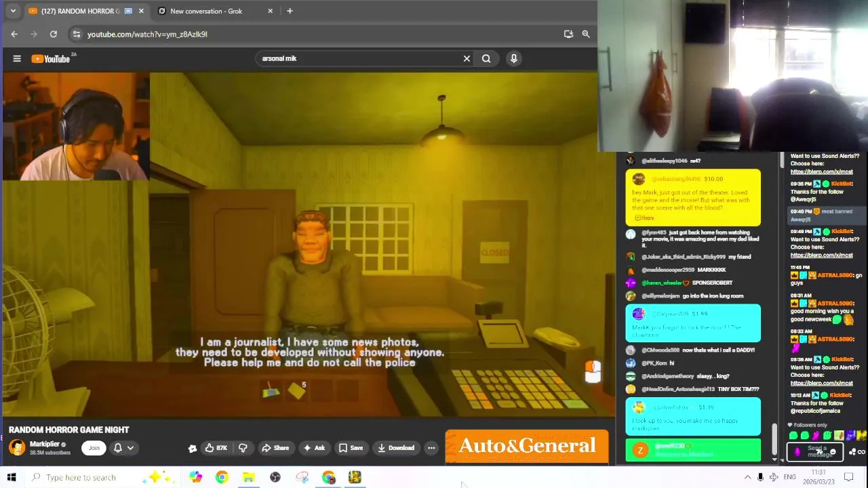The image size is (868, 488).
Task: Open the taskbar clock and date
Action: point(819,476)
